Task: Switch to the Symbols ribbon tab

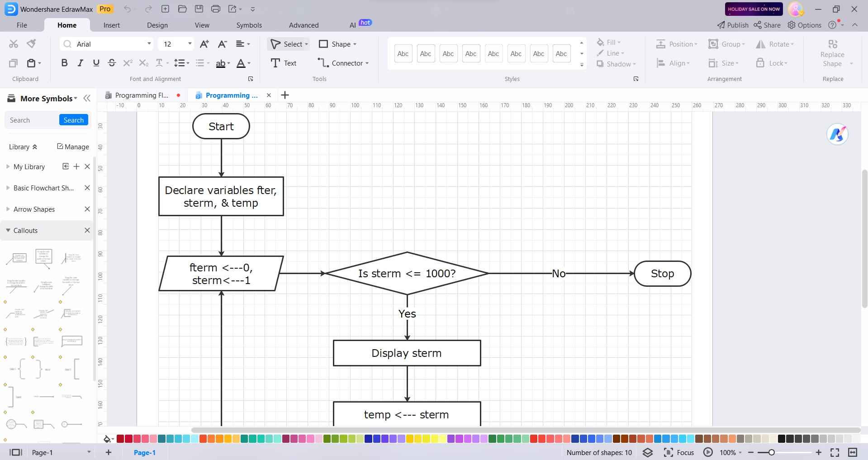Action: click(249, 25)
